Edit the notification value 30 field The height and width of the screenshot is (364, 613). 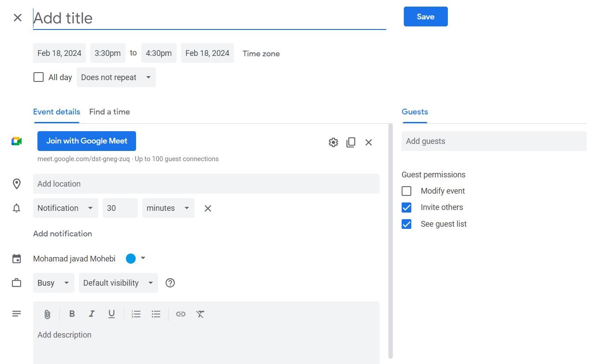(120, 208)
